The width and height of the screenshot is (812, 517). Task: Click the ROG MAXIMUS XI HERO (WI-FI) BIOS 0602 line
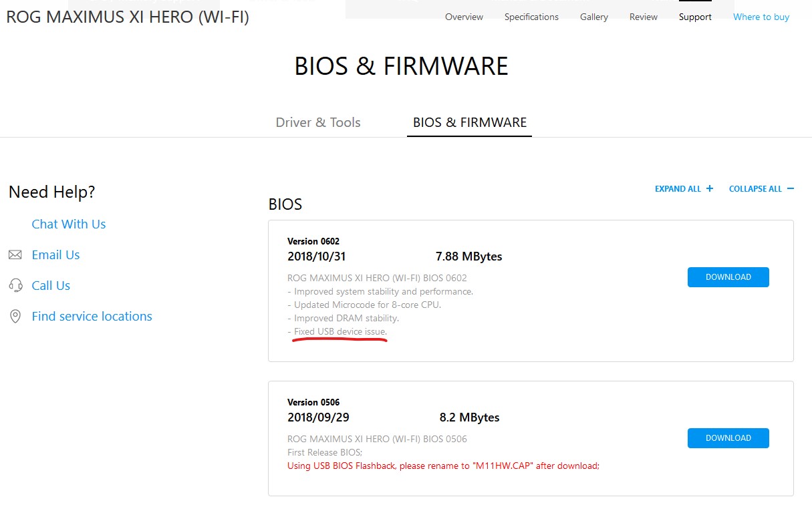coord(377,278)
